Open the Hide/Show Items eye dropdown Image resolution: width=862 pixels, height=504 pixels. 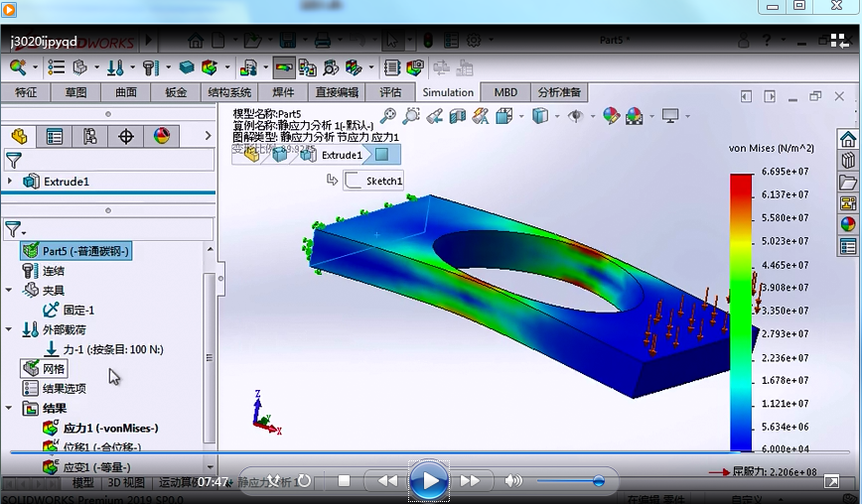578,116
